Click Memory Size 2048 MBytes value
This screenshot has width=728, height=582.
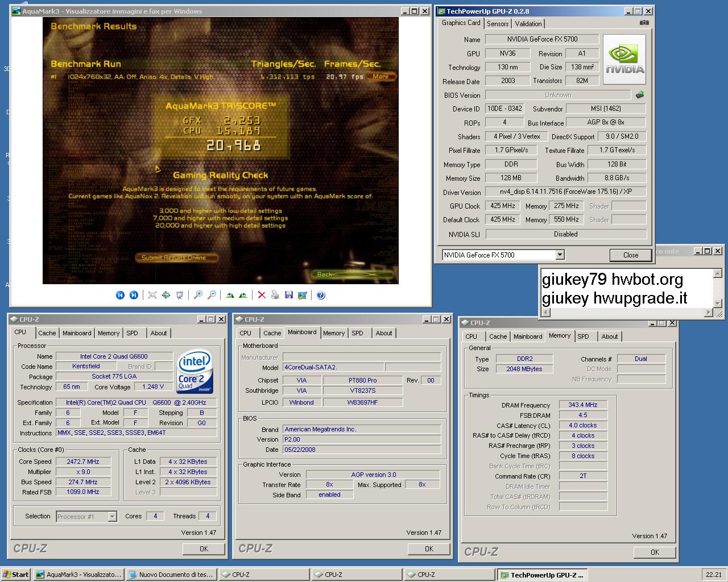524,369
